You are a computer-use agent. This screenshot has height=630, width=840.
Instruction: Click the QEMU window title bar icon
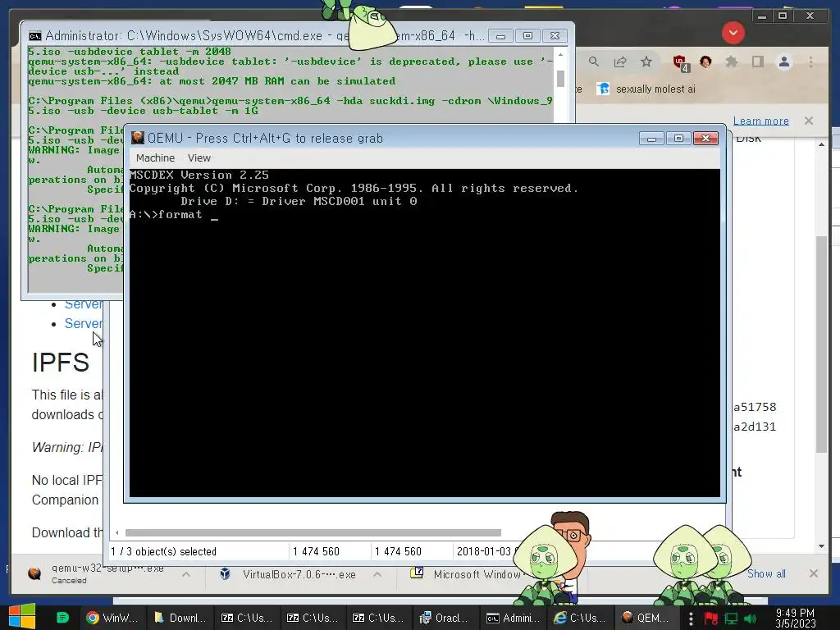[x=138, y=138]
